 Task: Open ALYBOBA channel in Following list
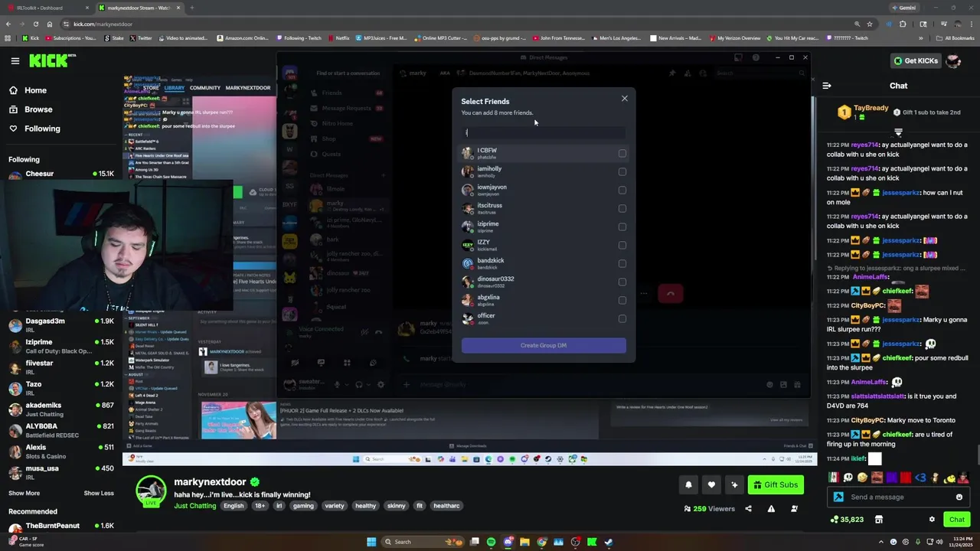(61, 430)
